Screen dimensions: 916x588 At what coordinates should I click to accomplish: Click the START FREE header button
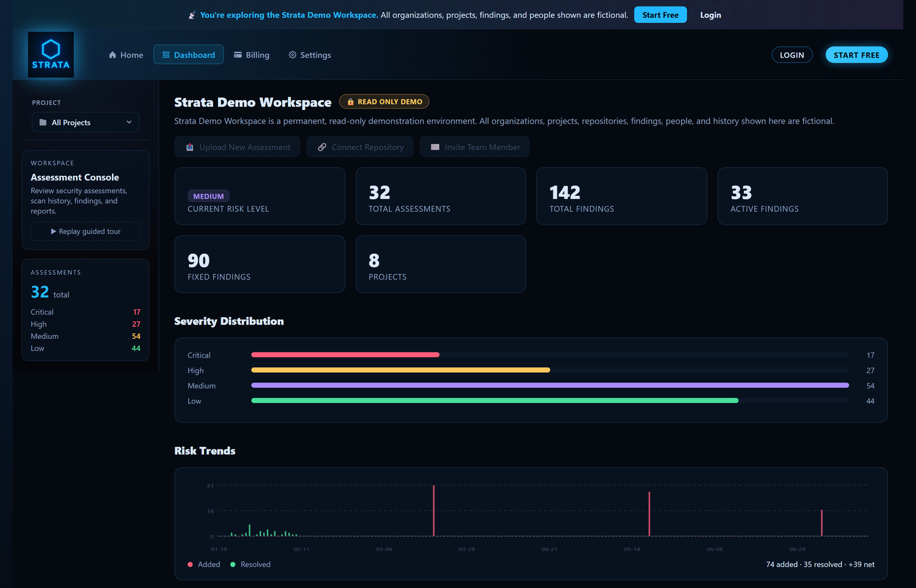tap(856, 55)
